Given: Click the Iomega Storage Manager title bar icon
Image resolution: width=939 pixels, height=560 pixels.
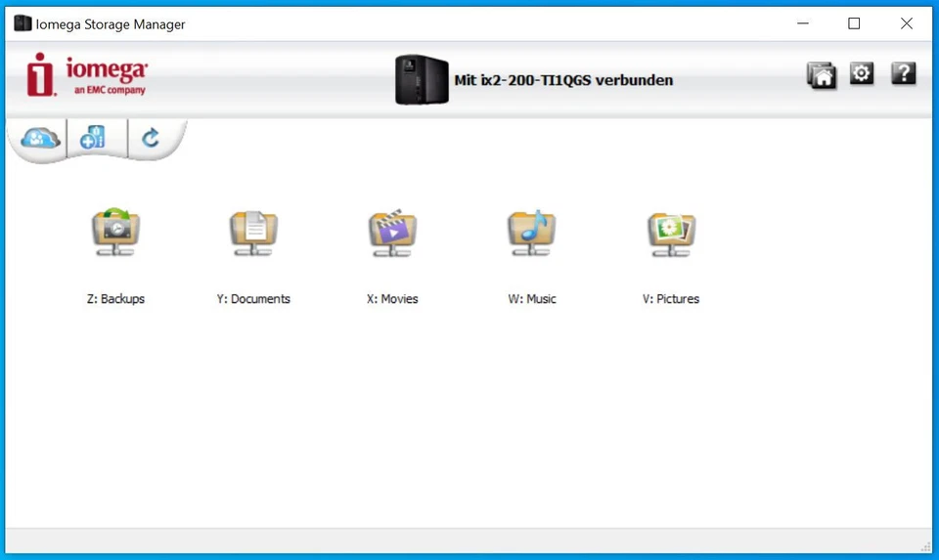Looking at the screenshot, I should (22, 23).
